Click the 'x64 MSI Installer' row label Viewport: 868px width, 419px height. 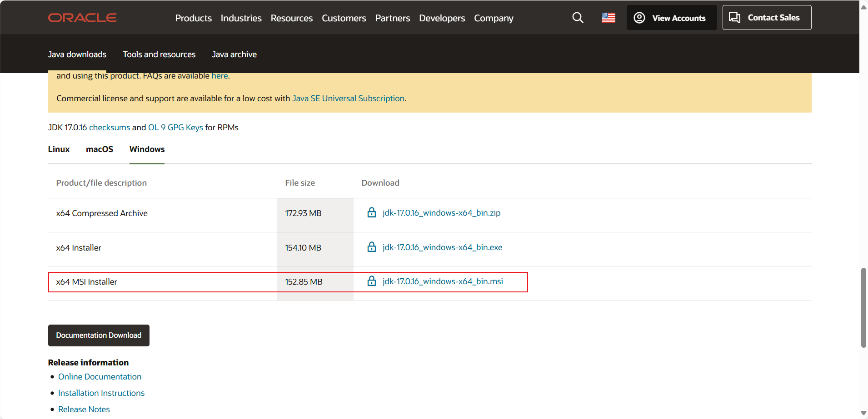coord(86,282)
